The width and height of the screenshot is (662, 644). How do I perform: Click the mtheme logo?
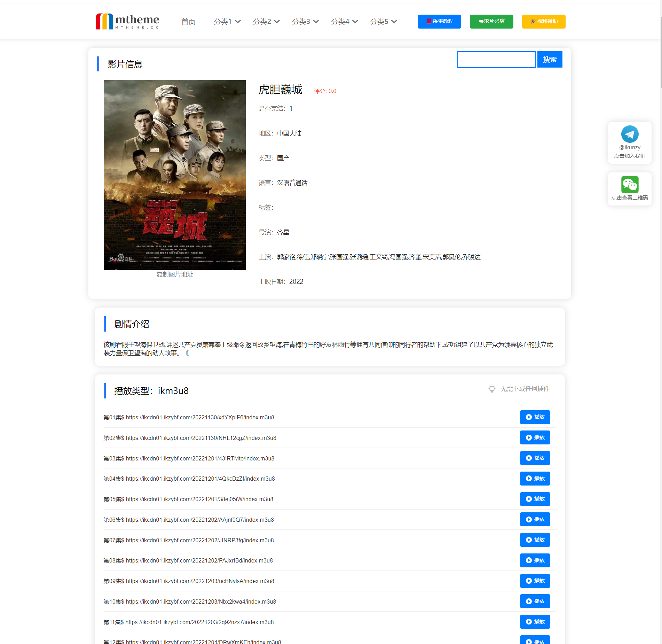(127, 21)
